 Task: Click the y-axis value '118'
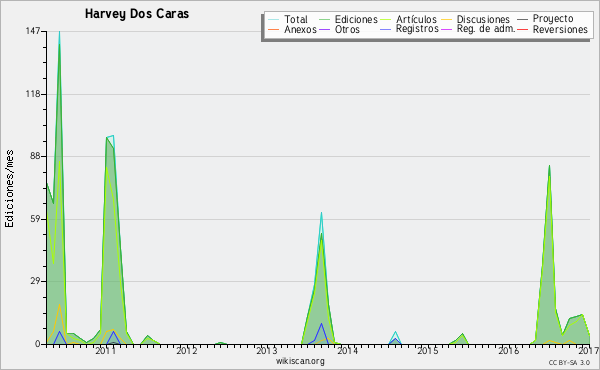pyautogui.click(x=33, y=94)
